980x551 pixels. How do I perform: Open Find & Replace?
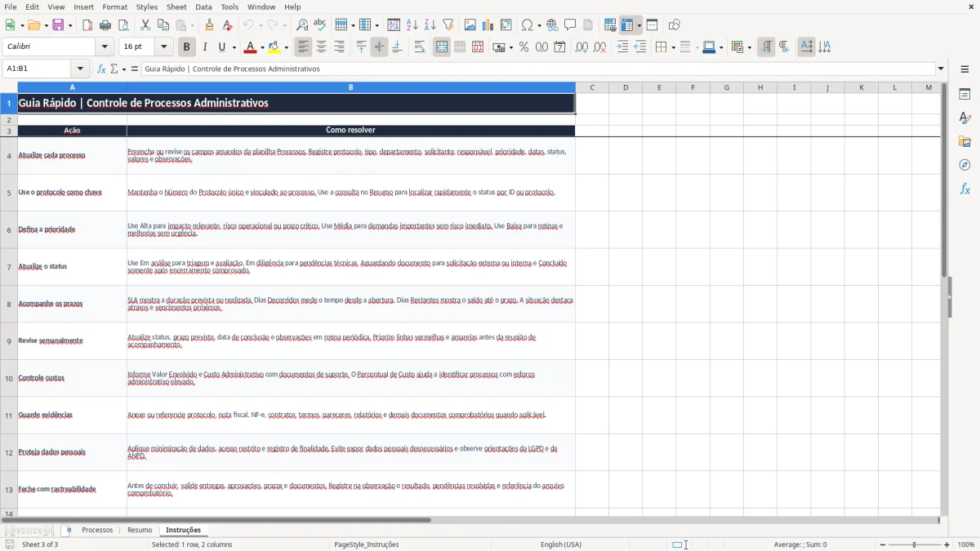(x=302, y=25)
